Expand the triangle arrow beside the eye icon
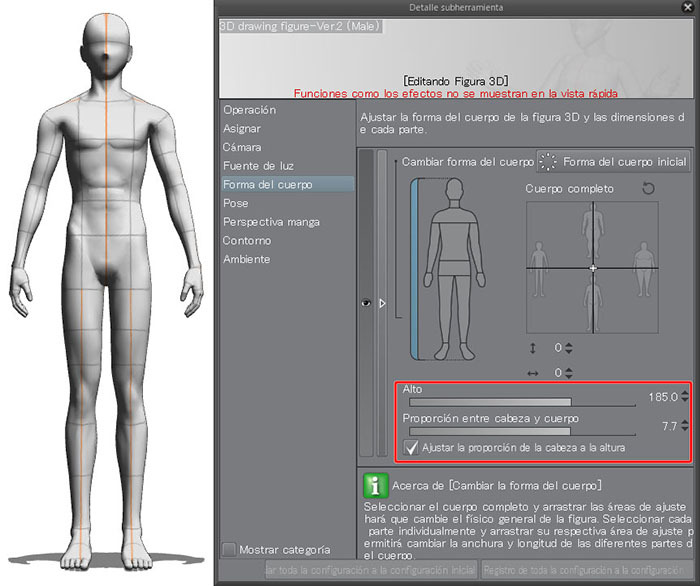This screenshot has height=586, width=700. (382, 303)
